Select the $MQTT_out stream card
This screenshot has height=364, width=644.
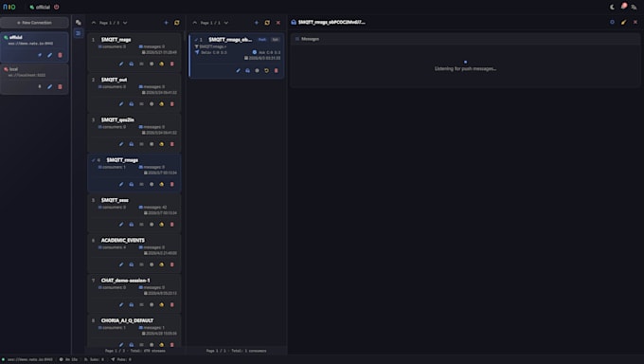(134, 92)
